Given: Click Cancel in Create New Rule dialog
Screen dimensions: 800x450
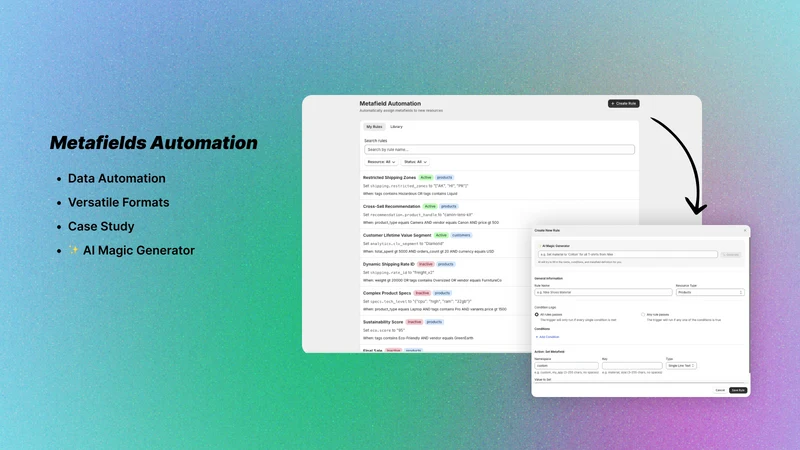Looking at the screenshot, I should click(x=720, y=390).
